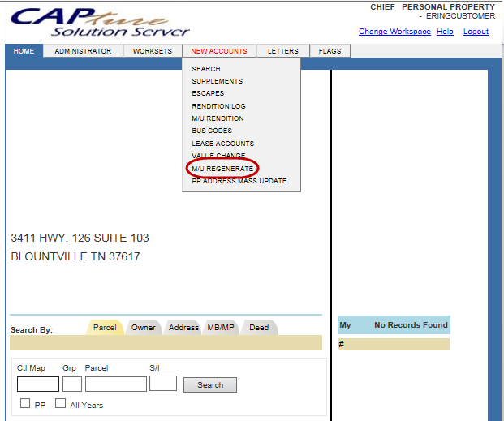
Task: Click the 3411 HWY. 126 SUITE 103 address
Action: pyautogui.click(x=80, y=238)
